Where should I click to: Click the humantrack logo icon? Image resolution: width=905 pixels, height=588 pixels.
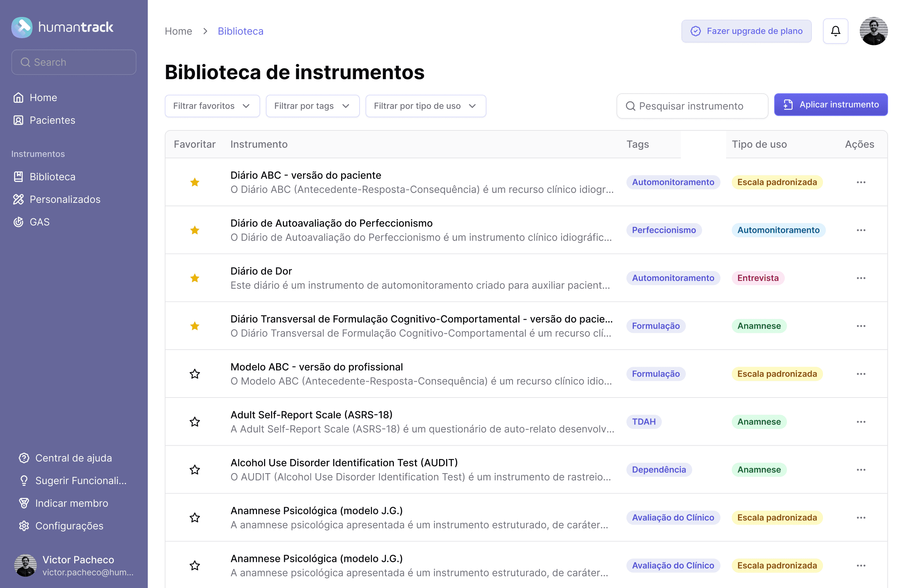[22, 27]
